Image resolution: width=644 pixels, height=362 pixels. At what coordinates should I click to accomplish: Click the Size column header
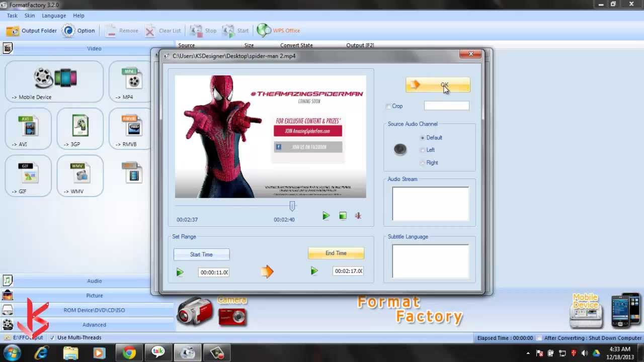249,45
